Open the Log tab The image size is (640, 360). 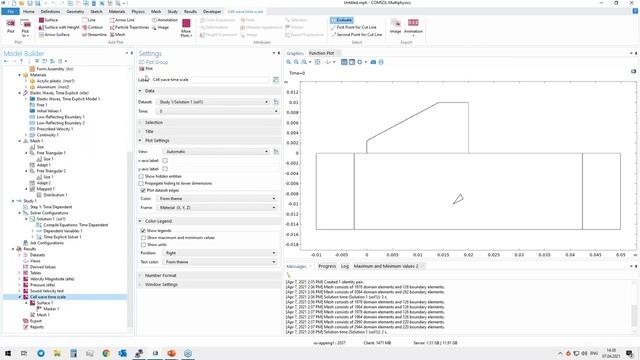344,266
